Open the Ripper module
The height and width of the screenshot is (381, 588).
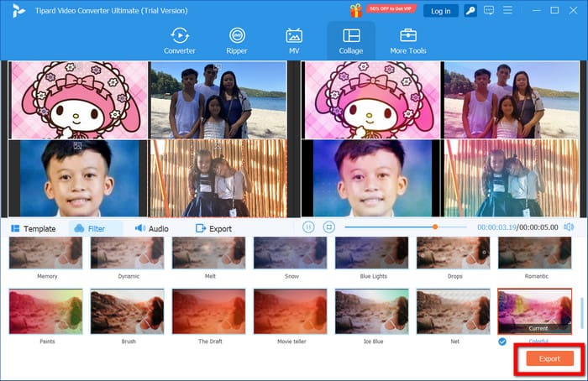click(x=237, y=41)
